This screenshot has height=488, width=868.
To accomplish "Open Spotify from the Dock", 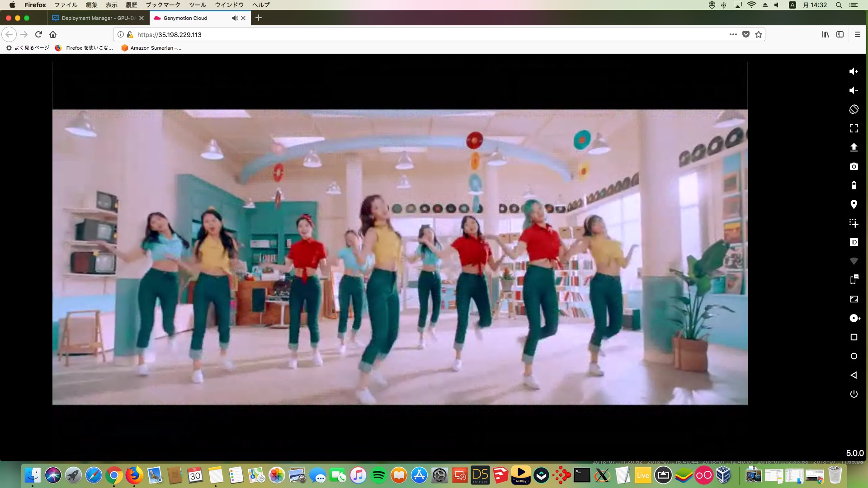I will [x=378, y=475].
